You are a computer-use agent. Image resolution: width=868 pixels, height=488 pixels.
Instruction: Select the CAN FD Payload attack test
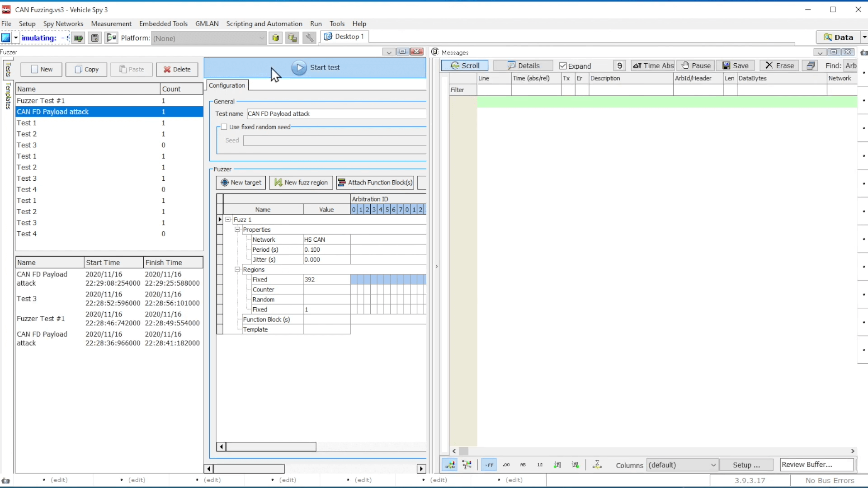[x=53, y=112]
